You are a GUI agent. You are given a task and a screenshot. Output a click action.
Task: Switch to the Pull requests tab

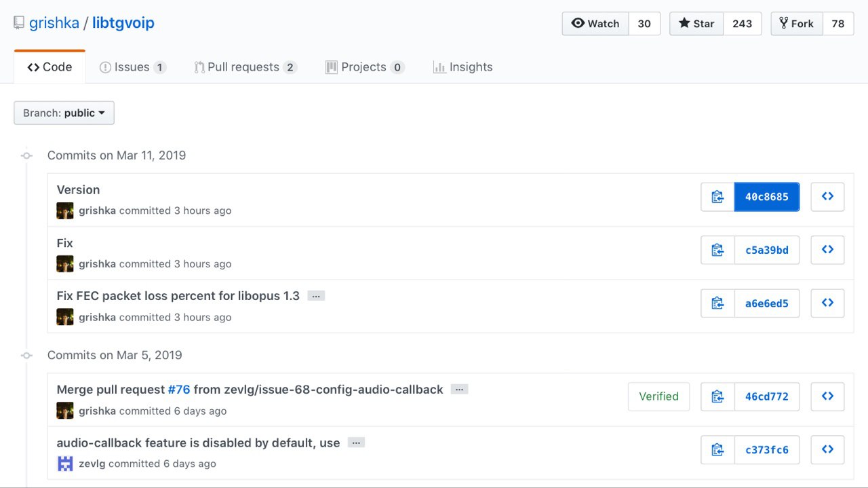[x=245, y=67]
